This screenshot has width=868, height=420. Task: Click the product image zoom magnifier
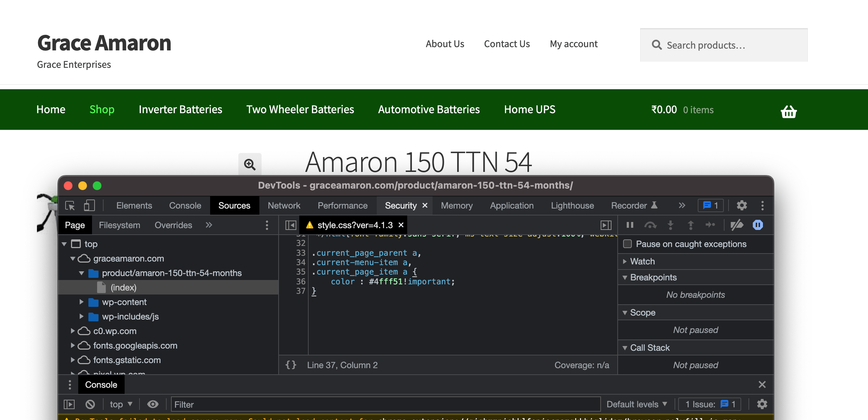tap(250, 164)
